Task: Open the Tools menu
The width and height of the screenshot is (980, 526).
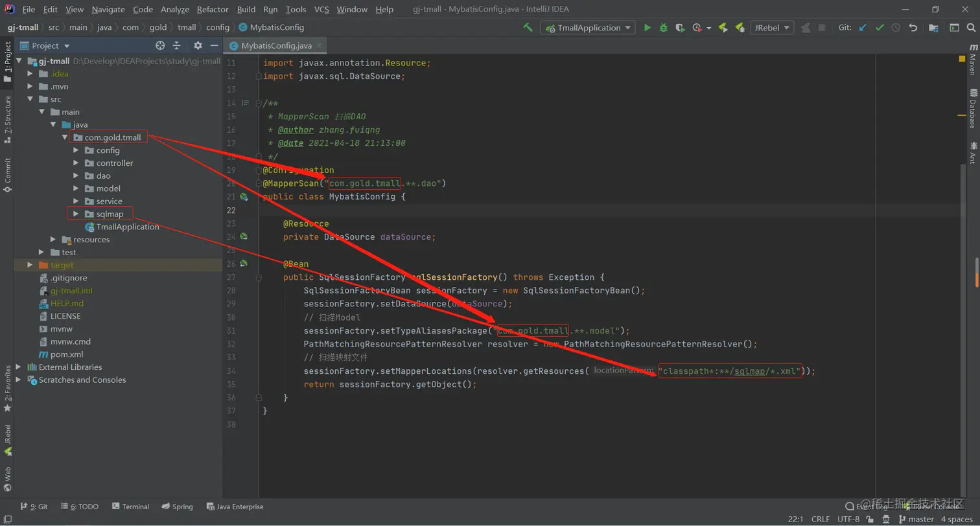Action: [296, 10]
